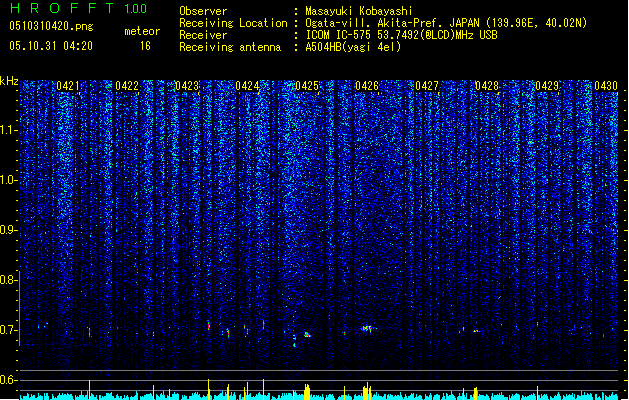The image size is (629, 400).
Task: Click the 0424 time marker
Action: pyautogui.click(x=247, y=86)
